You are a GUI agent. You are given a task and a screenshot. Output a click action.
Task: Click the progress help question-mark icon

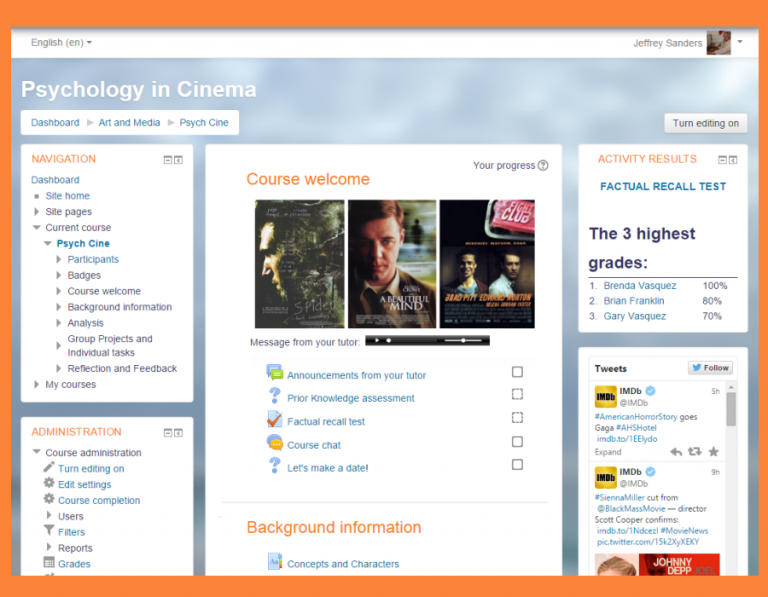tap(543, 165)
